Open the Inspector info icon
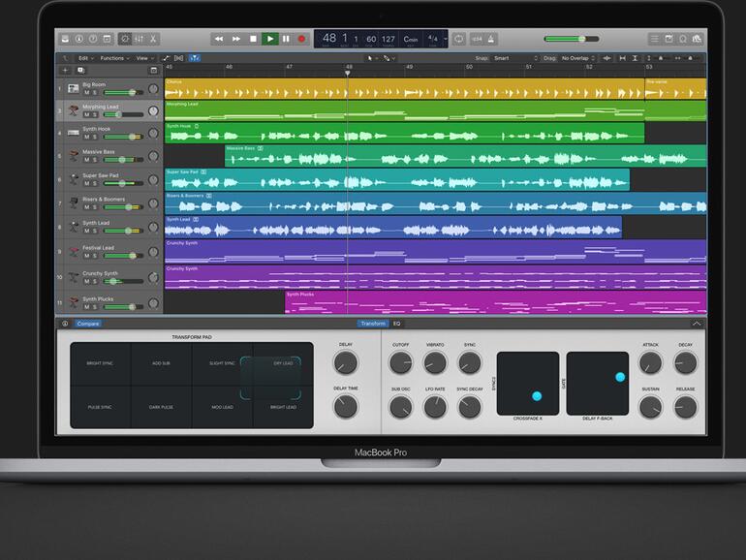The height and width of the screenshot is (560, 746). click(79, 39)
